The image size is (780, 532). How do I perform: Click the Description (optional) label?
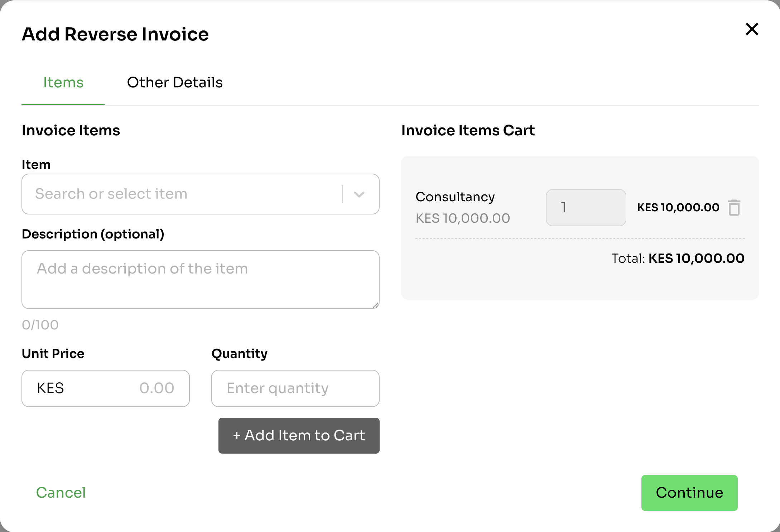(x=93, y=234)
